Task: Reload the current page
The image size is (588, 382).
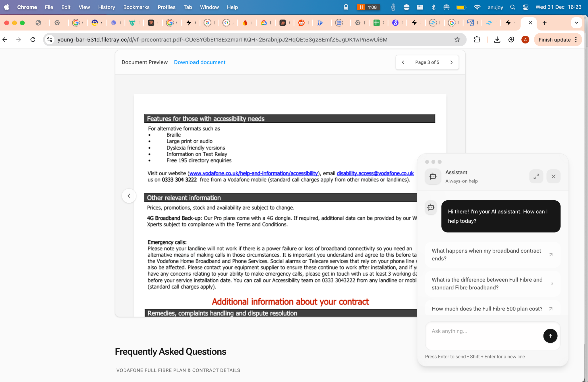Action: (33, 40)
